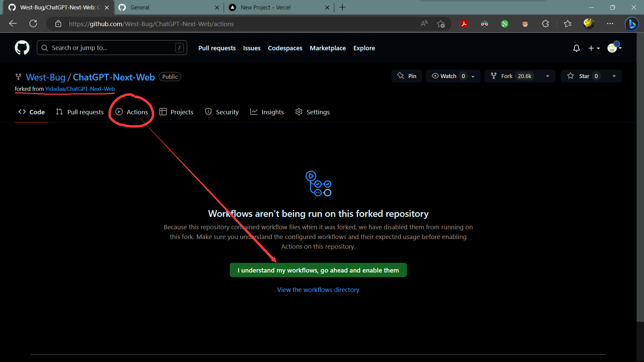Enable workflows with the green button
Image resolution: width=644 pixels, height=362 pixels.
tap(318, 270)
